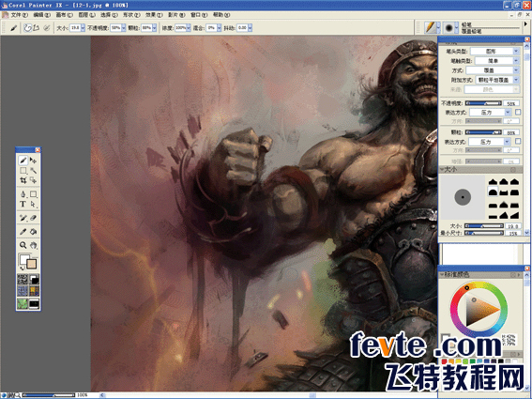Click the main color front swatch
The image size is (532, 399).
[24, 260]
